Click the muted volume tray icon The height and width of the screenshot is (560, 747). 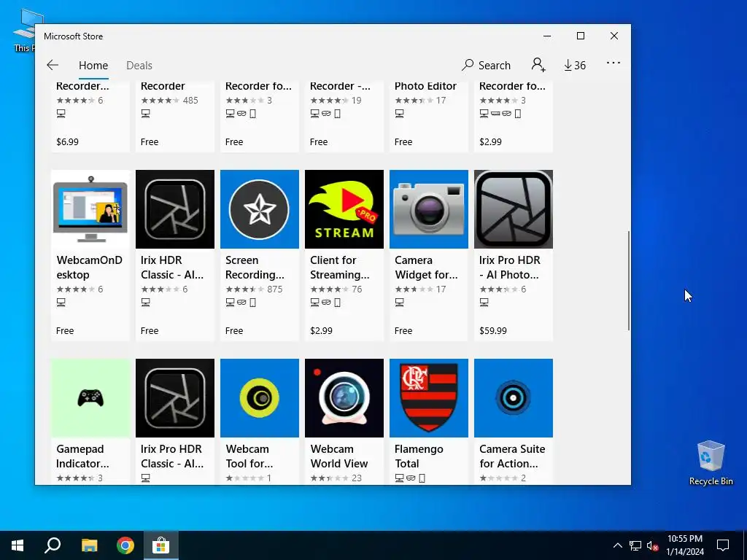pos(652,545)
